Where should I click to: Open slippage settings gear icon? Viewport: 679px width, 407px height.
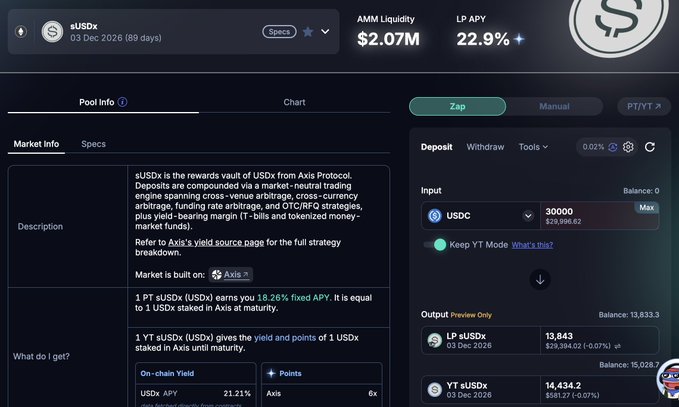(x=628, y=147)
